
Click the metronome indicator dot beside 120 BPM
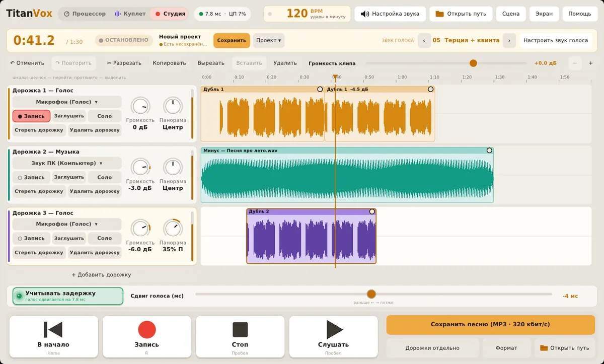(270, 14)
